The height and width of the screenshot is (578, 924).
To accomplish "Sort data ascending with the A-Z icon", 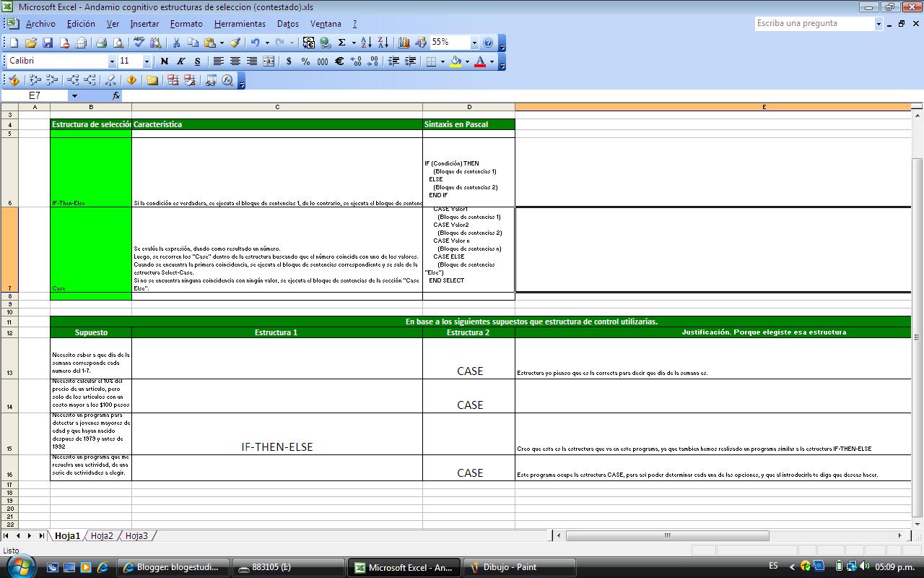I will click(365, 42).
